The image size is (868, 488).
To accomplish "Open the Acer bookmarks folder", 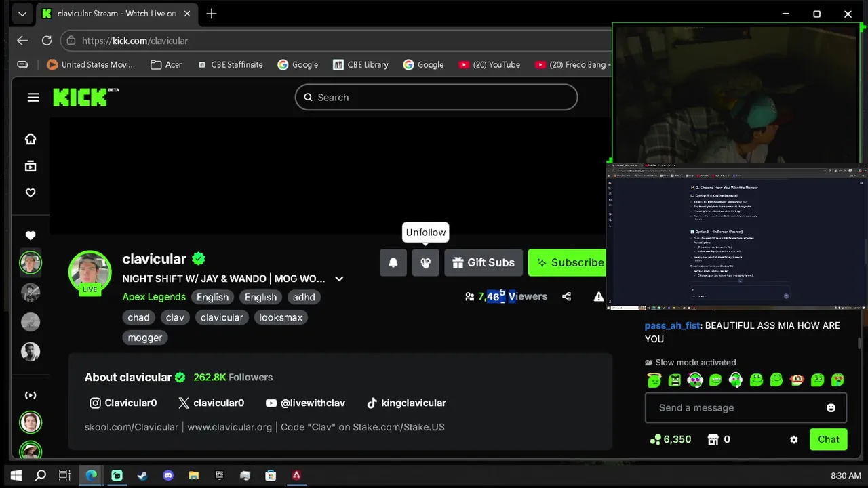I will point(166,65).
